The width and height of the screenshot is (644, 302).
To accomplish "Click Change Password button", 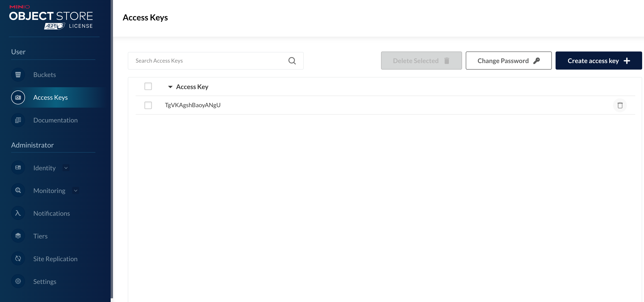I will click(x=508, y=61).
